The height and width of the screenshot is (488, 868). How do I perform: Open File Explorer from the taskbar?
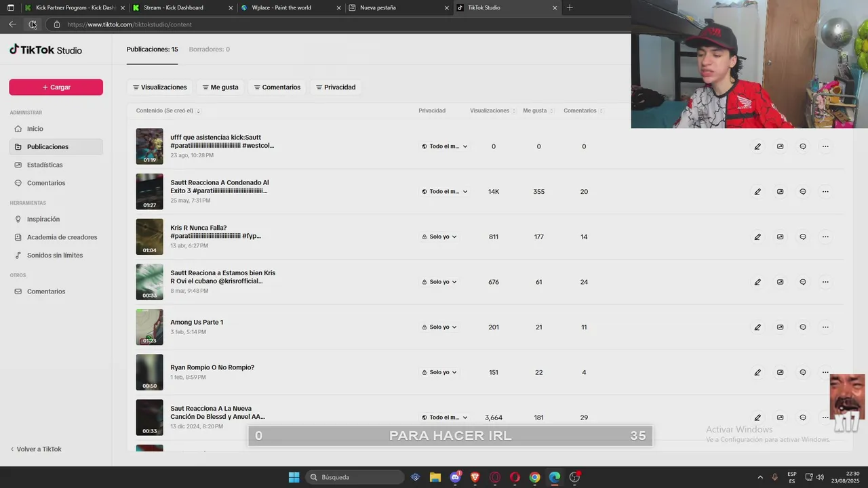pos(435,477)
